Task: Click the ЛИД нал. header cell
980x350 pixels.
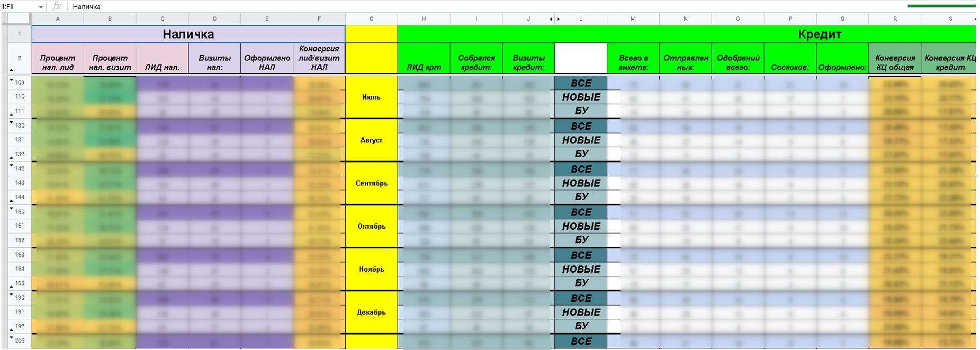Action: coord(162,58)
